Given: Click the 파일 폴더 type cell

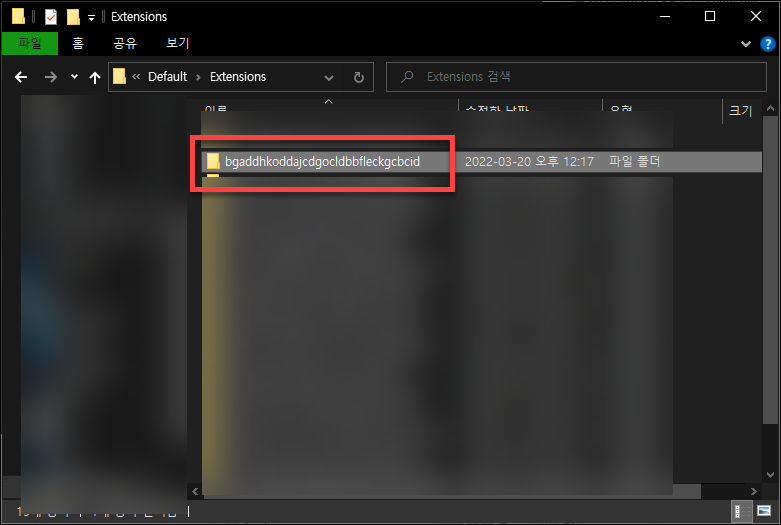Looking at the screenshot, I should pyautogui.click(x=634, y=161).
